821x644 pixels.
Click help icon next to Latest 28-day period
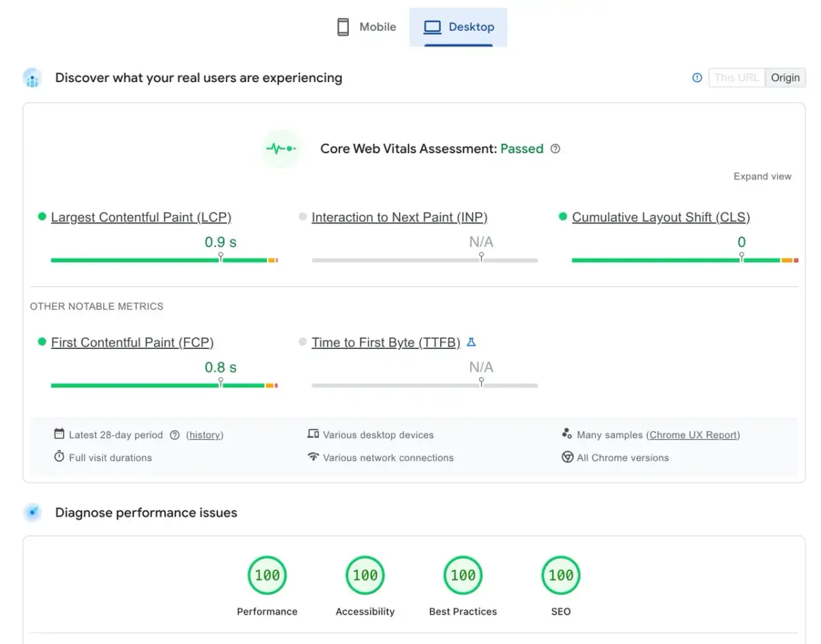point(174,435)
